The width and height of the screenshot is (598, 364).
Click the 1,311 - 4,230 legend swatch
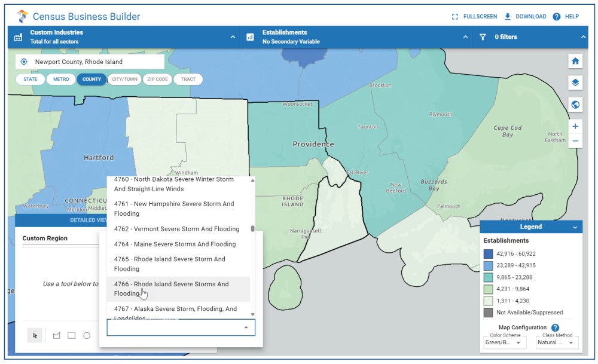click(x=488, y=301)
